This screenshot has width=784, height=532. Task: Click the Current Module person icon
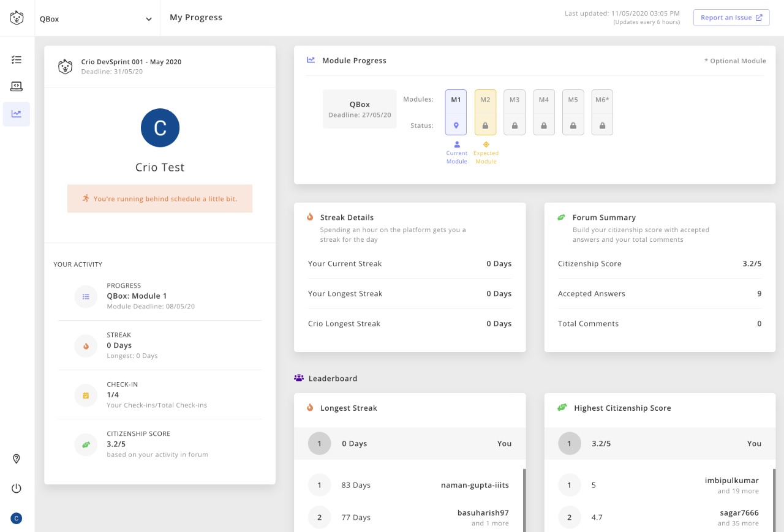[x=456, y=144]
